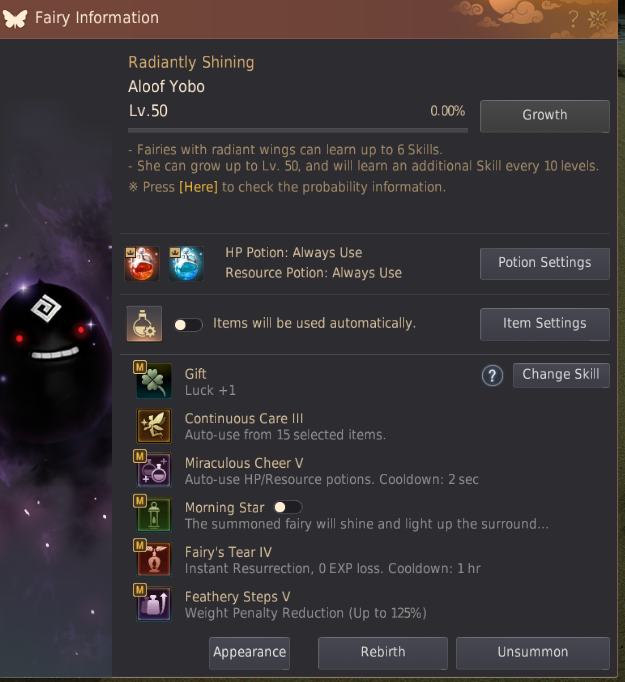Select the Feathery Steps V skill icon
Screen dimensions: 625x682
click(154, 604)
